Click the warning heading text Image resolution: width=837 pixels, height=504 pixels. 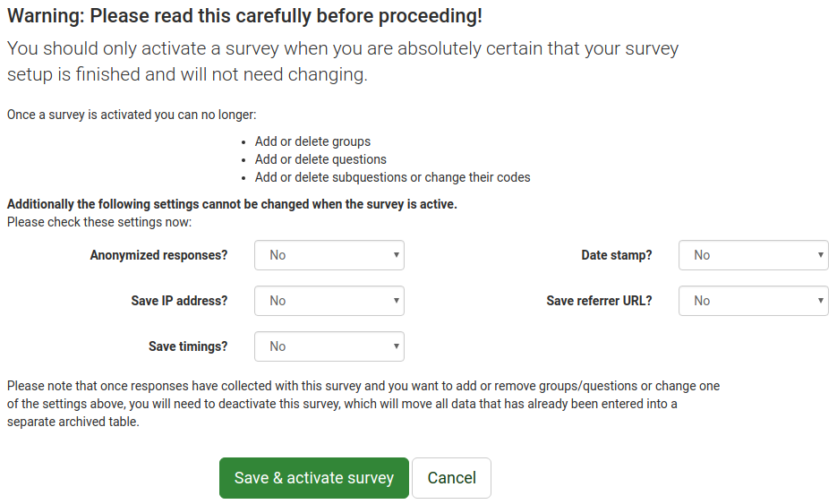point(244,15)
